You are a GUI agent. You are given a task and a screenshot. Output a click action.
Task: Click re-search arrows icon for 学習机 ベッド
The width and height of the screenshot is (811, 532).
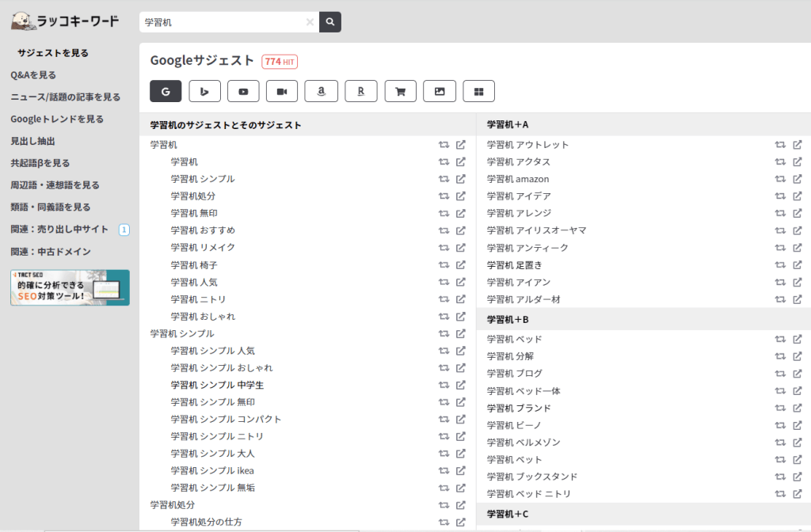tap(780, 339)
